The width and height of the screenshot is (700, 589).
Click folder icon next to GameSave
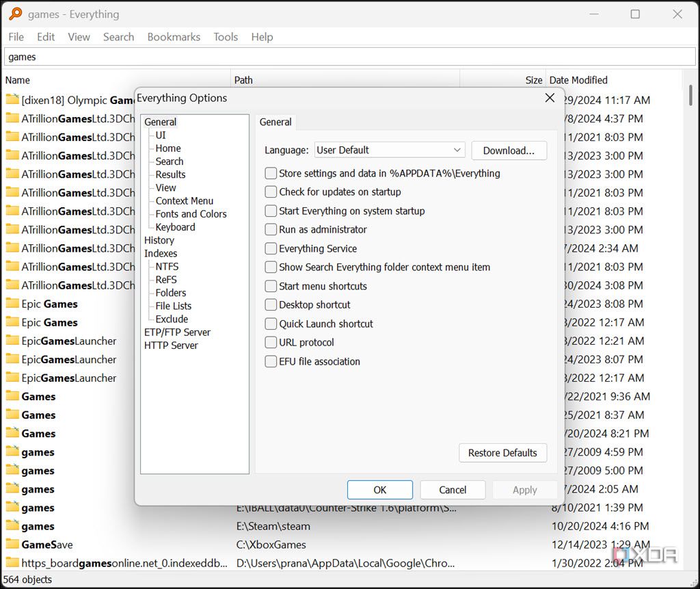(x=12, y=544)
